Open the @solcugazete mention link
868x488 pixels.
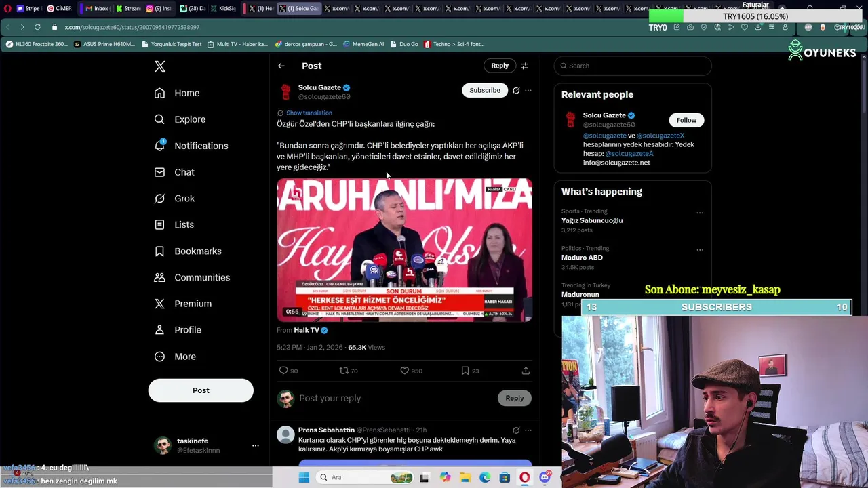point(605,136)
